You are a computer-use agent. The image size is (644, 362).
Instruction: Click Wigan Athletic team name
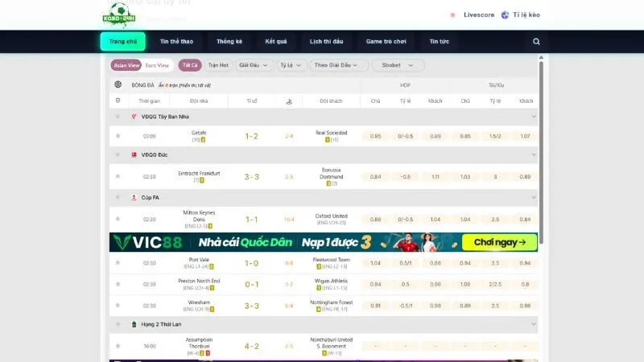click(331, 281)
